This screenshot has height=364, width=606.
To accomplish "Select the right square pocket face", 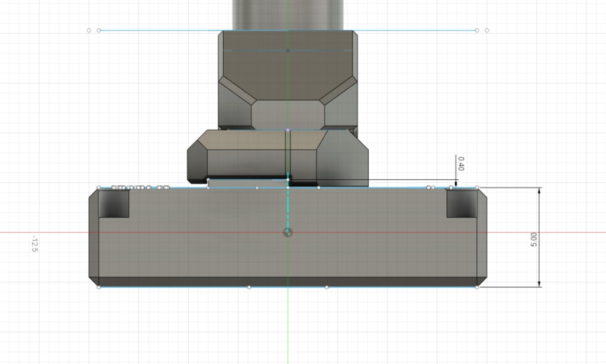I will (462, 204).
